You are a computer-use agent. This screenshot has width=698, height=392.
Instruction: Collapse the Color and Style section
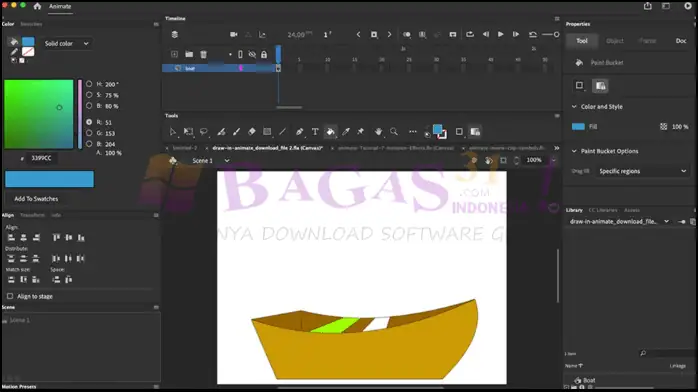point(574,107)
